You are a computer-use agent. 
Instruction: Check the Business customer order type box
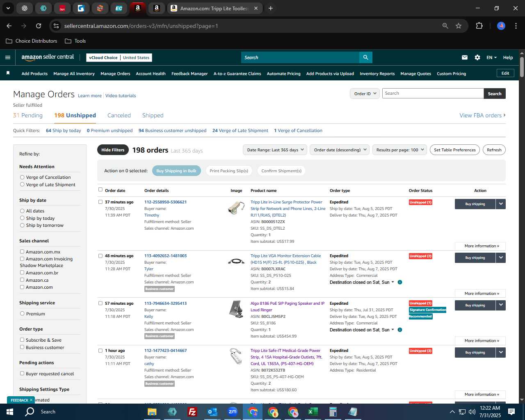coord(22,347)
